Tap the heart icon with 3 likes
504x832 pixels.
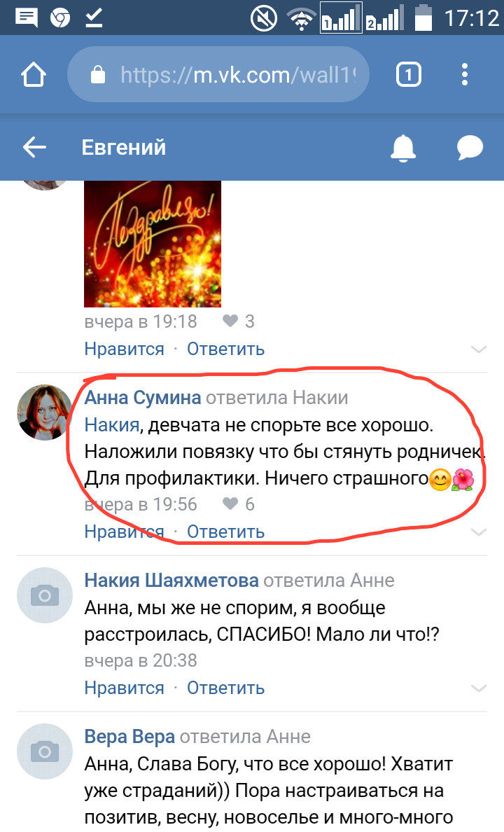click(x=230, y=321)
